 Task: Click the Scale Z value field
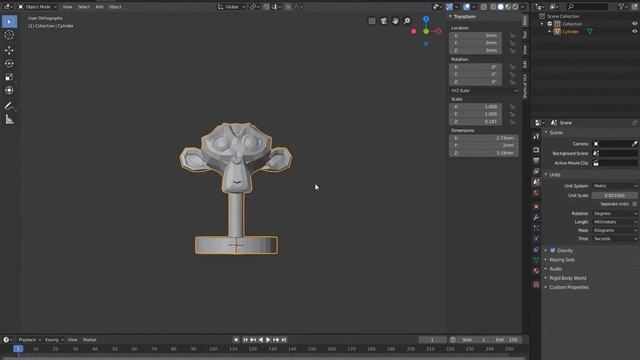(x=476, y=122)
